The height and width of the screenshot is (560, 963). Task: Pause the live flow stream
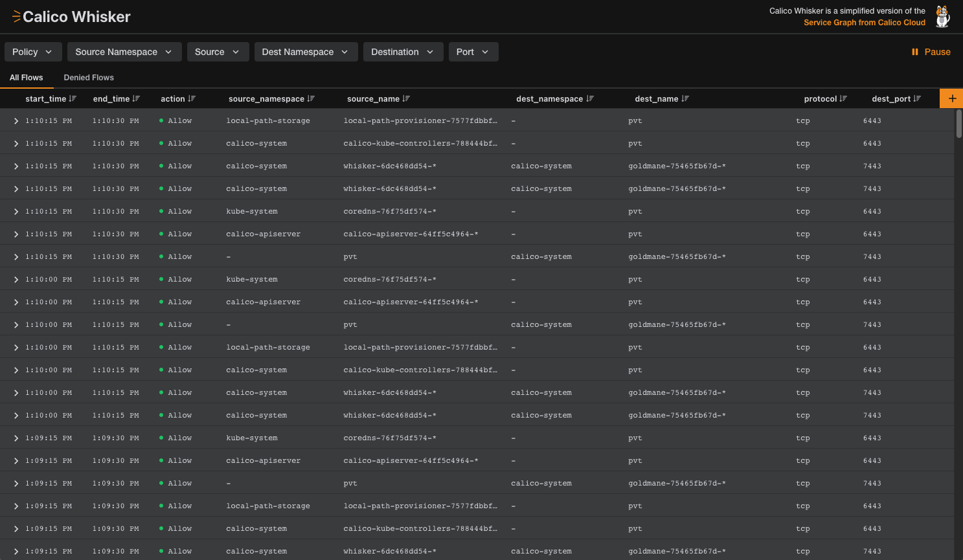(931, 52)
